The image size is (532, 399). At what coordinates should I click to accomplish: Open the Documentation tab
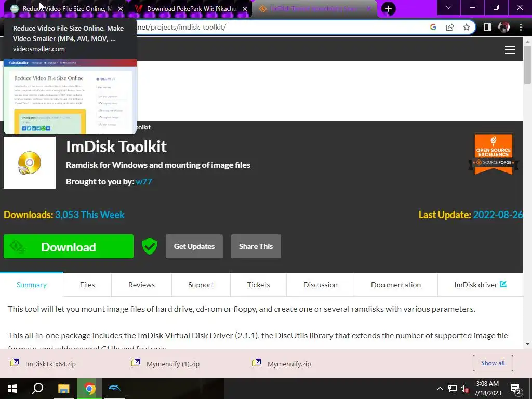(x=395, y=285)
